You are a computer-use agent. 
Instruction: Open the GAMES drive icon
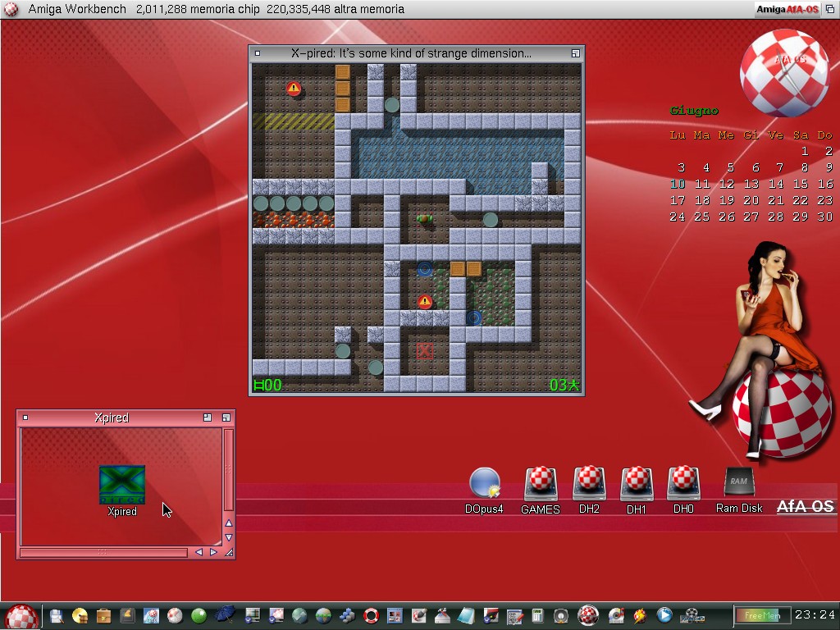pyautogui.click(x=541, y=484)
